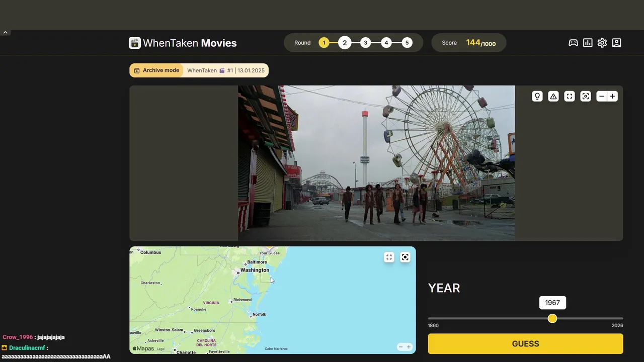
Task: Click the warning triangle report icon
Action: pos(553,96)
